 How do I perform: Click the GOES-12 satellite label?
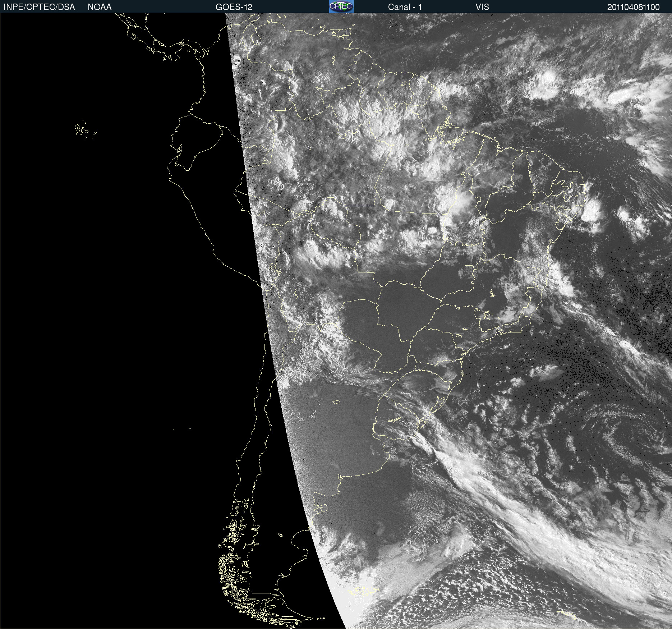pos(234,7)
